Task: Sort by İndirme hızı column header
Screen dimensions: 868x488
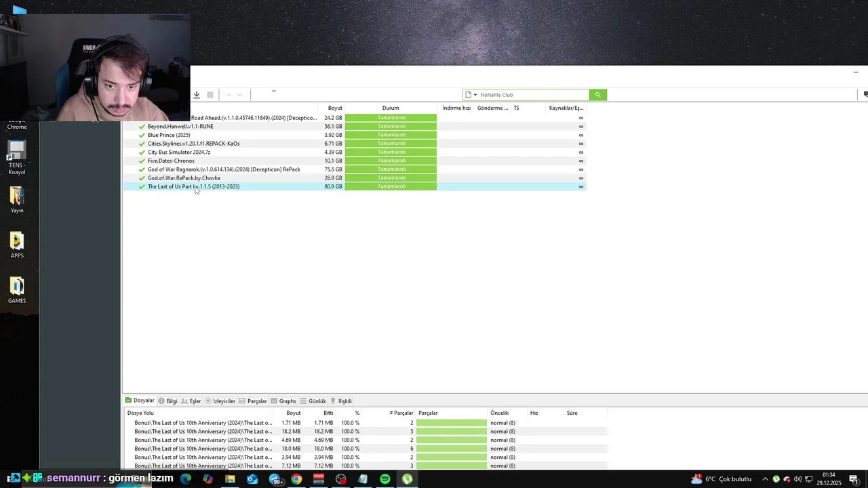Action: tap(456, 108)
